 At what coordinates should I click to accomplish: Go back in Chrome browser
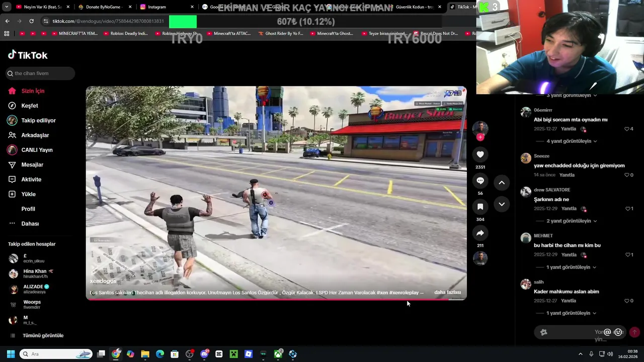pyautogui.click(x=7, y=21)
